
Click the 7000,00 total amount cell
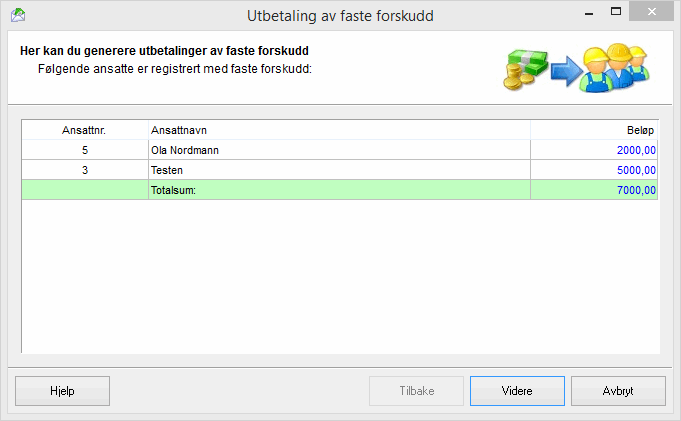point(594,190)
